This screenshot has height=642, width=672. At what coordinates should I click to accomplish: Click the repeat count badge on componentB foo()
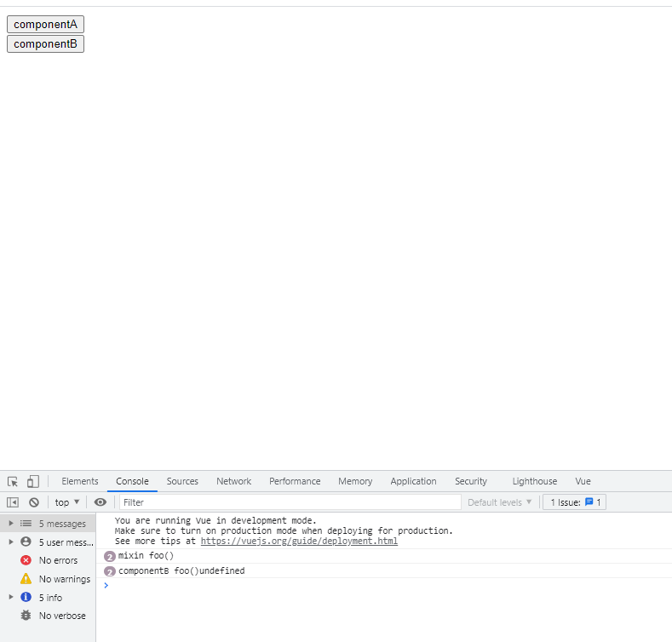(110, 571)
